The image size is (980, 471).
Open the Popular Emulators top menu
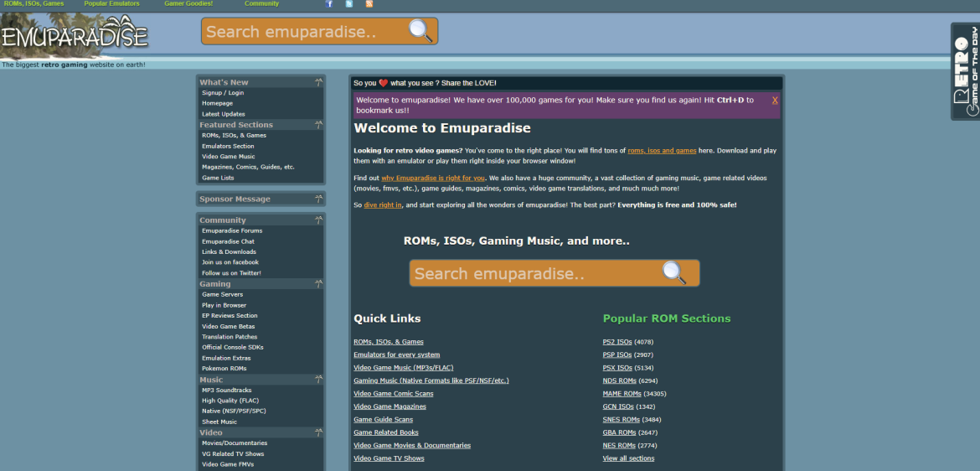point(112,3)
